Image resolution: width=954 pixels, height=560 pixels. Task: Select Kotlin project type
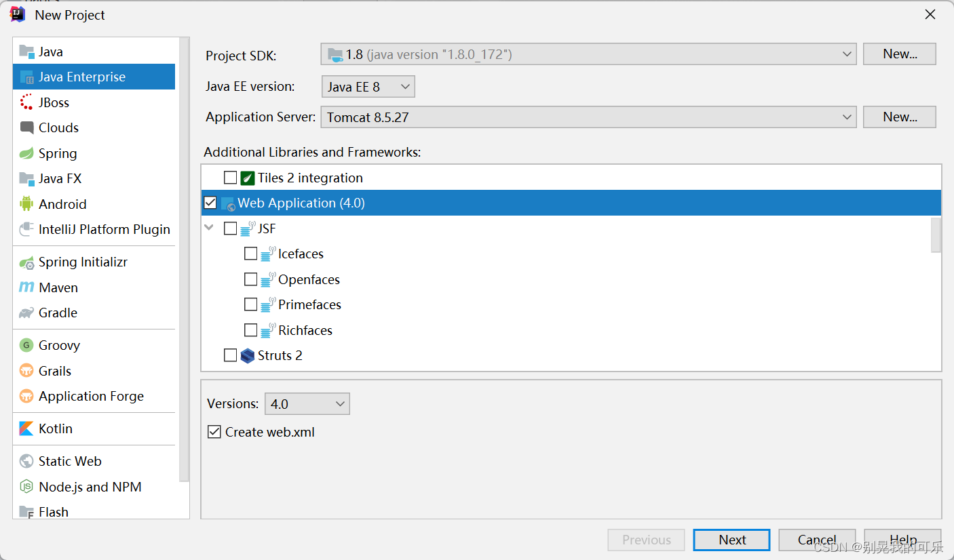94,428
